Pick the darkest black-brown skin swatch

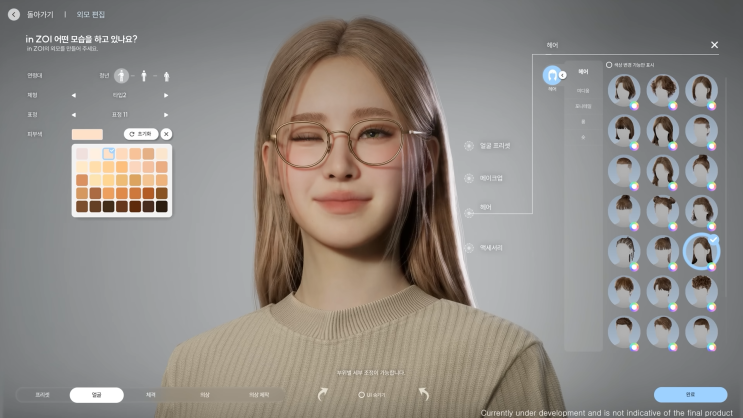click(162, 207)
